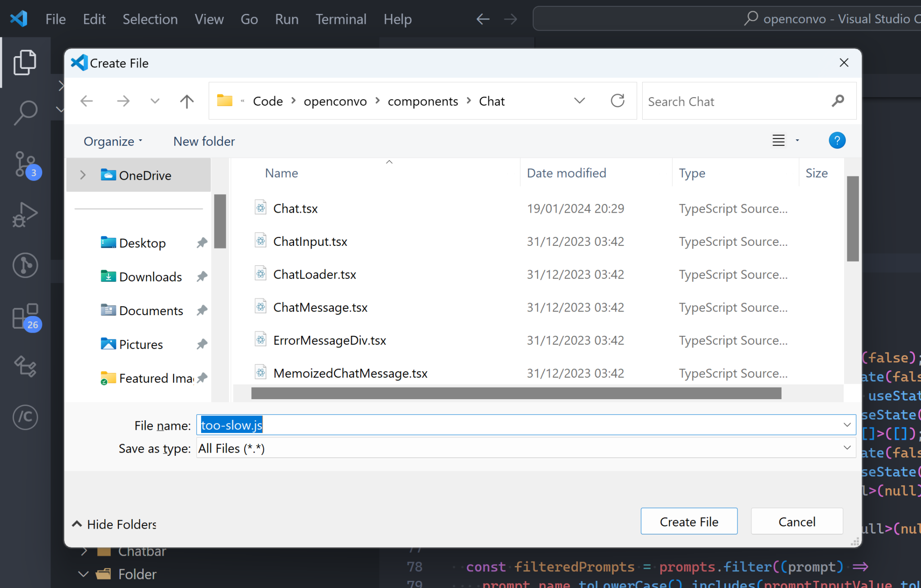This screenshot has width=921, height=588.
Task: Open the view options dropdown arrow
Action: (797, 141)
